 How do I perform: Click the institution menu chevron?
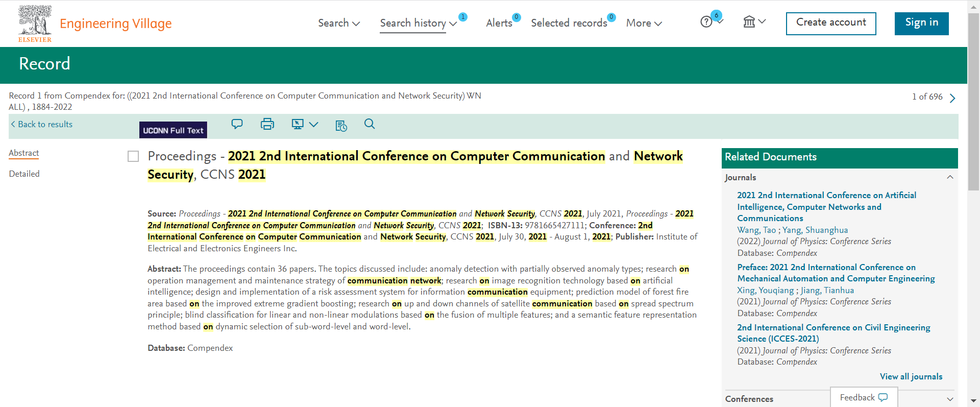pos(762,21)
